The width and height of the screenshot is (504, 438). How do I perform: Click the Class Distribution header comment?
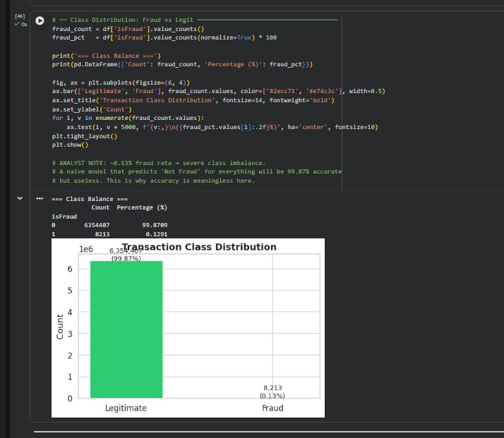[x=195, y=20]
